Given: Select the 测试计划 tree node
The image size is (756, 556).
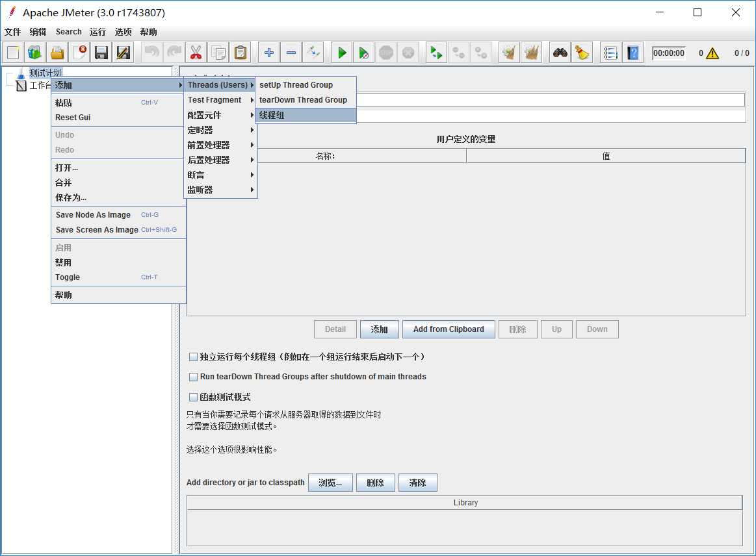Looking at the screenshot, I should point(46,73).
